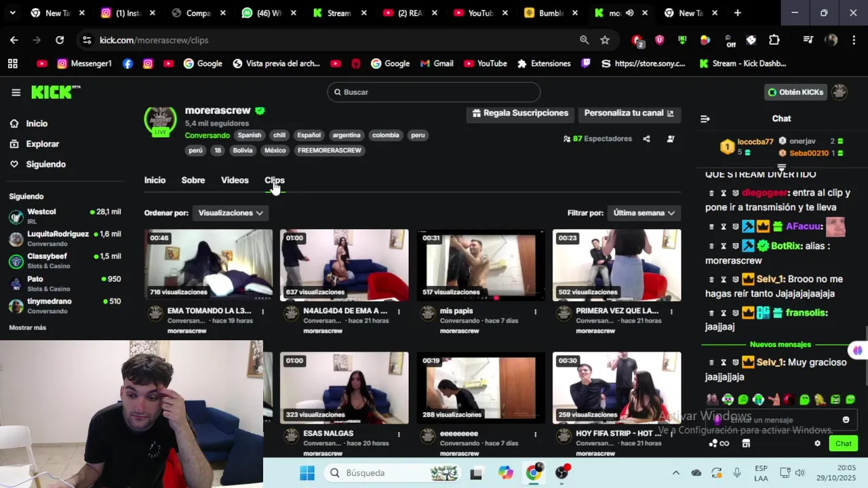
Task: Switch to Inicio channel tab
Action: [x=155, y=180]
